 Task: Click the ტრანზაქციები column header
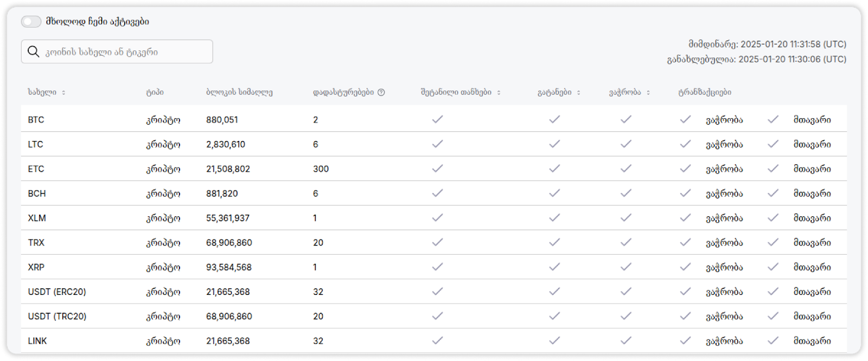coord(705,92)
